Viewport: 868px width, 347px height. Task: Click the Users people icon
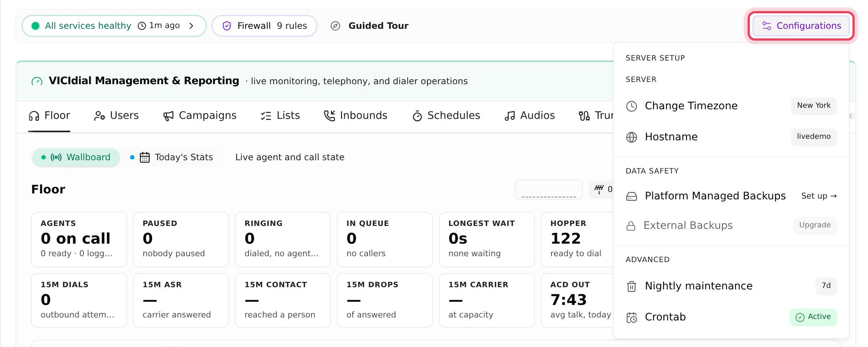pyautogui.click(x=99, y=116)
